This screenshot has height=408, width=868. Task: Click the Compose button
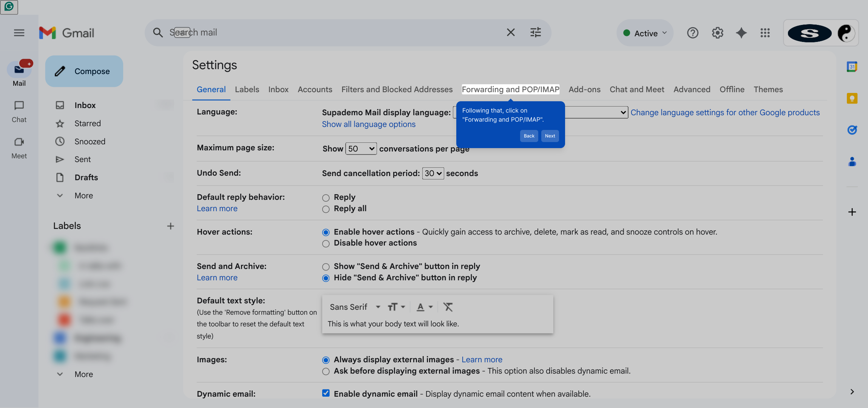click(84, 71)
